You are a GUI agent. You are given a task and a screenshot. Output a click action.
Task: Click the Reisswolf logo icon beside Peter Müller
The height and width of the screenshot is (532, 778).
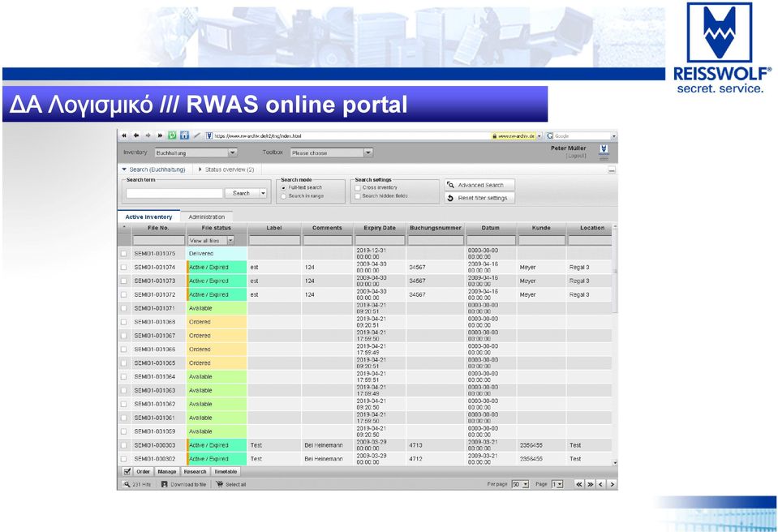604,152
